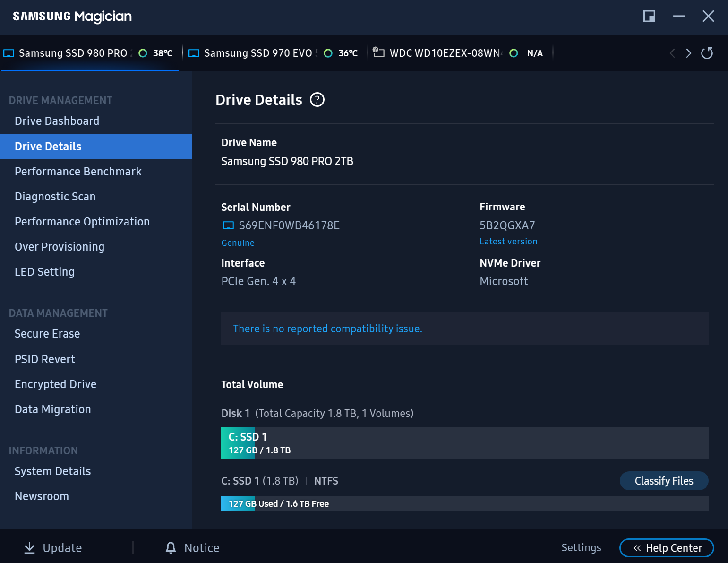Screen dimensions: 728x563
Task: Click the Update download icon
Action: pyautogui.click(x=29, y=548)
